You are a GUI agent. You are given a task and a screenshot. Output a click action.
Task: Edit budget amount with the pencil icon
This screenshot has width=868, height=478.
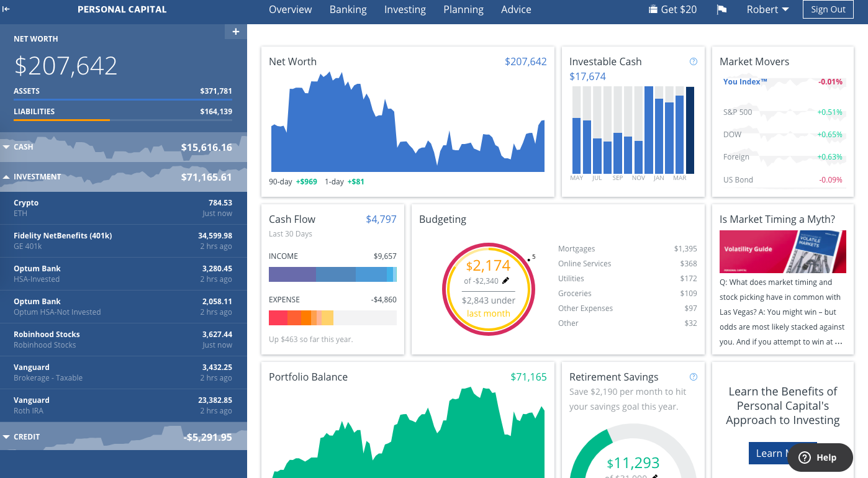pyautogui.click(x=505, y=281)
